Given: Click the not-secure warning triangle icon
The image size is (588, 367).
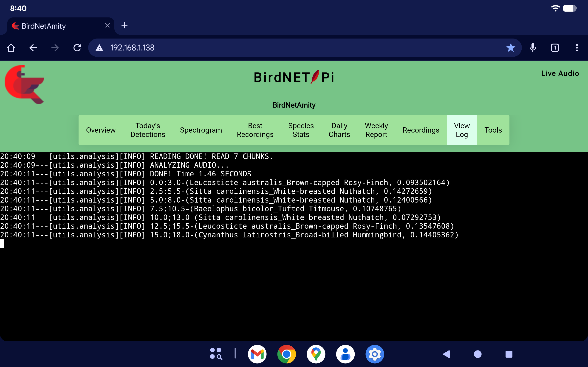Looking at the screenshot, I should pyautogui.click(x=99, y=47).
